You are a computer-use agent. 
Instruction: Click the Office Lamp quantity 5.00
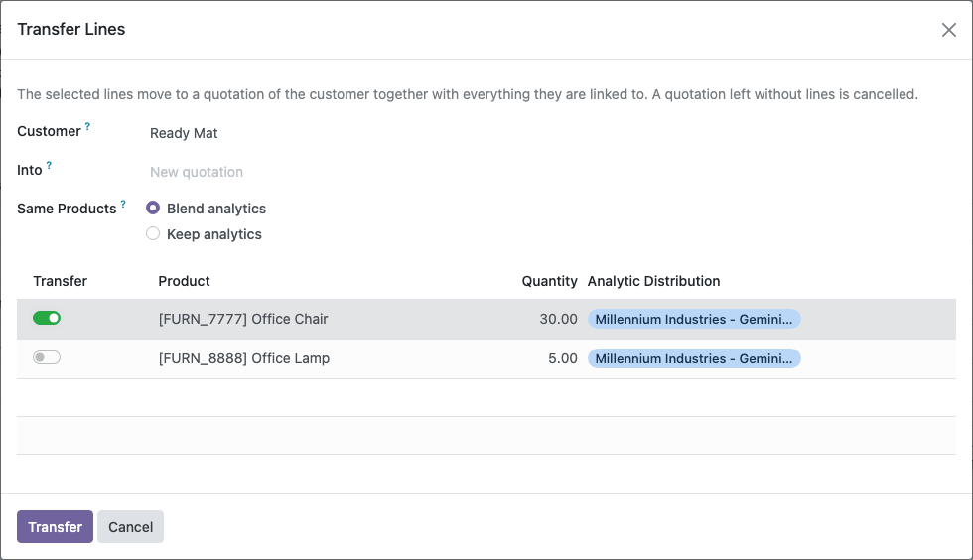pos(562,358)
